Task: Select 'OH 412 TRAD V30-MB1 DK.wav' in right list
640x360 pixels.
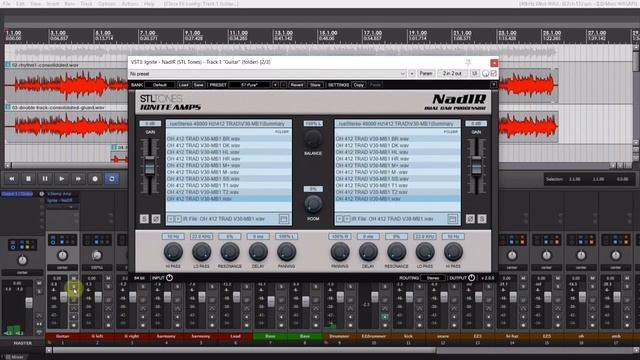Action: click(x=397, y=145)
